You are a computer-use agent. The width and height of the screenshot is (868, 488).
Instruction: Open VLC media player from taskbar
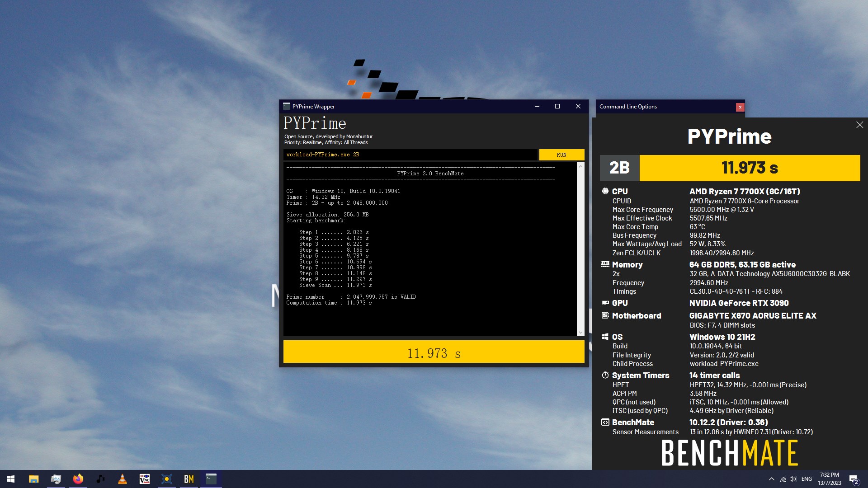pyautogui.click(x=123, y=479)
